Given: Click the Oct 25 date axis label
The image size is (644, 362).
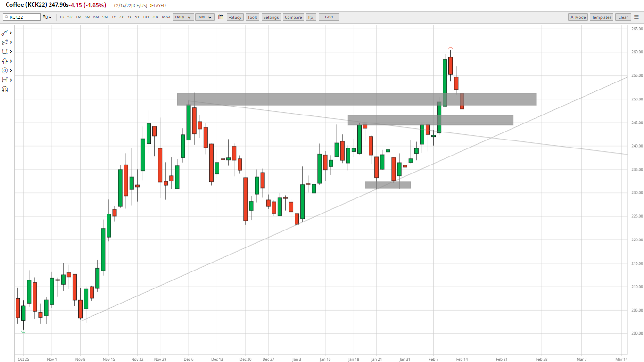Looking at the screenshot, I should coord(24,359).
